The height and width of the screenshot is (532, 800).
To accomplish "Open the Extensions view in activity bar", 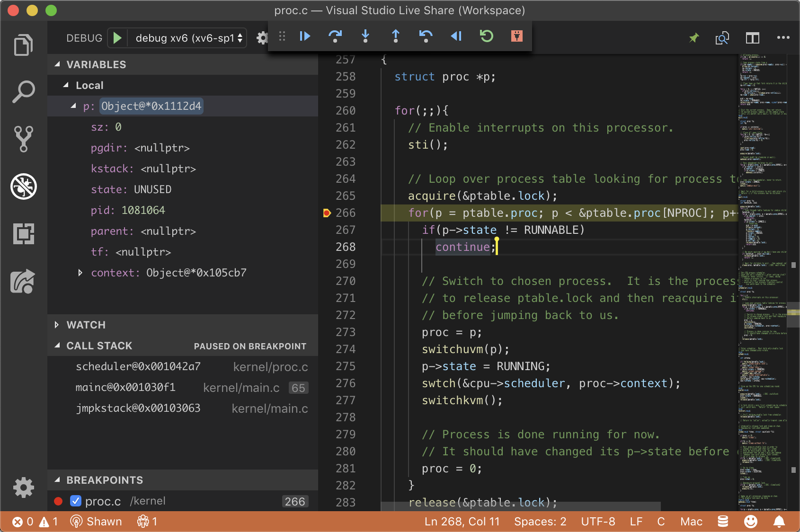I will [24, 234].
